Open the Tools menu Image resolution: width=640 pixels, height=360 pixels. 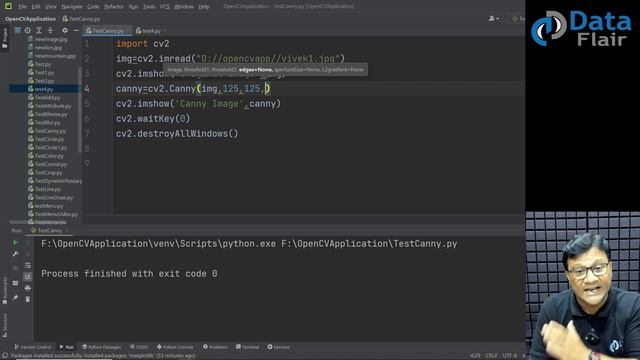(x=149, y=7)
